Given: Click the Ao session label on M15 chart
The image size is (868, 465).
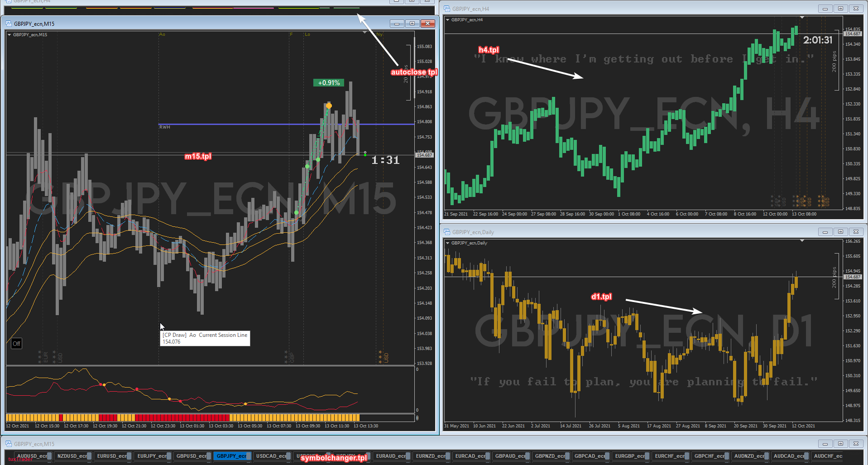Looking at the screenshot, I should (x=162, y=34).
